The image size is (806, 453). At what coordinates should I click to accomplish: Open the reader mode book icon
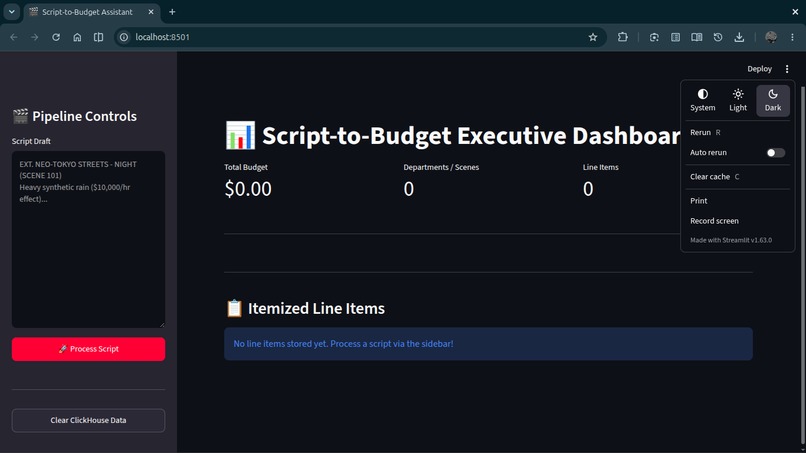[697, 37]
